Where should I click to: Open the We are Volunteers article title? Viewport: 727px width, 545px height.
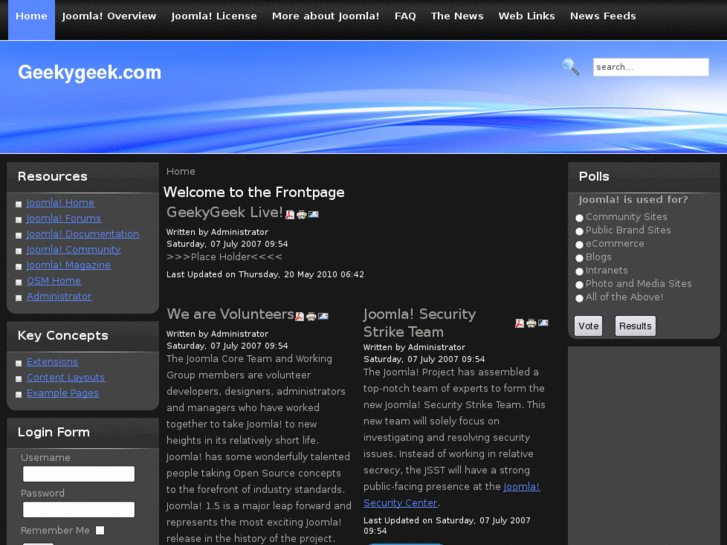[x=230, y=314]
